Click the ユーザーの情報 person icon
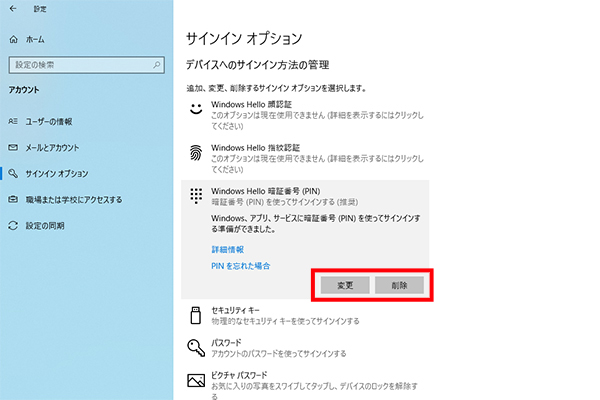The height and width of the screenshot is (400, 600). [x=13, y=121]
